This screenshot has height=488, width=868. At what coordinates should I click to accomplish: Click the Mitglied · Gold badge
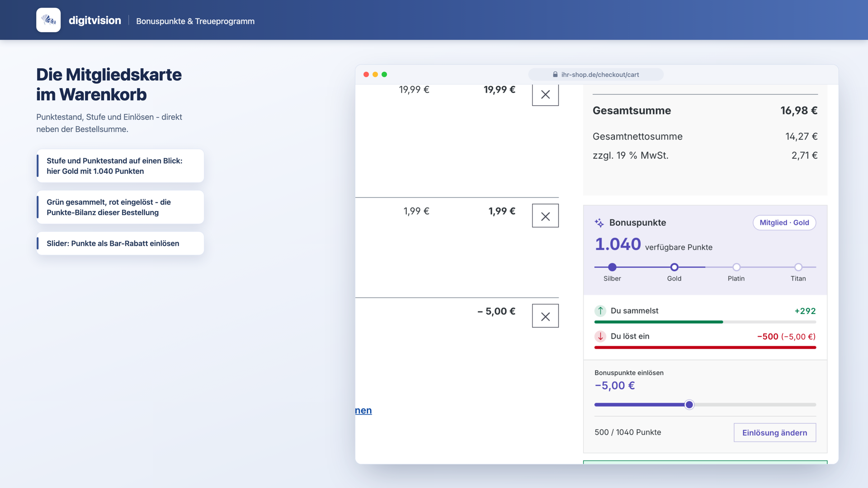784,223
